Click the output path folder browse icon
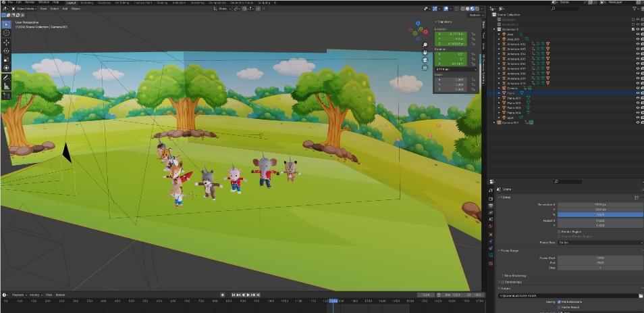Viewport: 644px width, 313px height. tap(641, 295)
